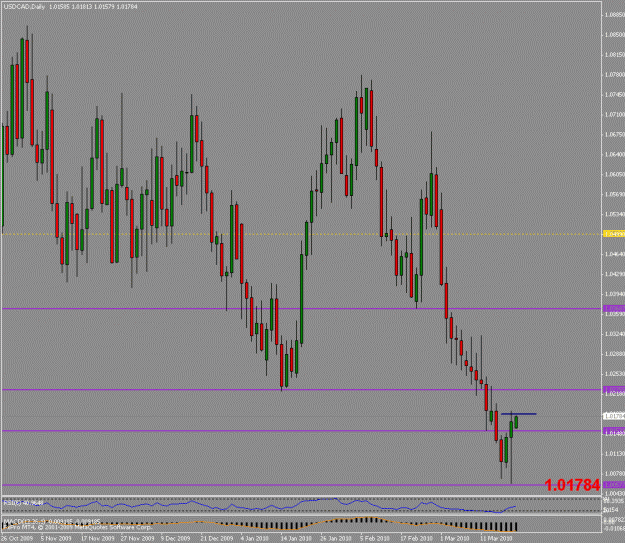The width and height of the screenshot is (625, 543).
Task: Click the 1.02530 price scale label
Action: [614, 374]
